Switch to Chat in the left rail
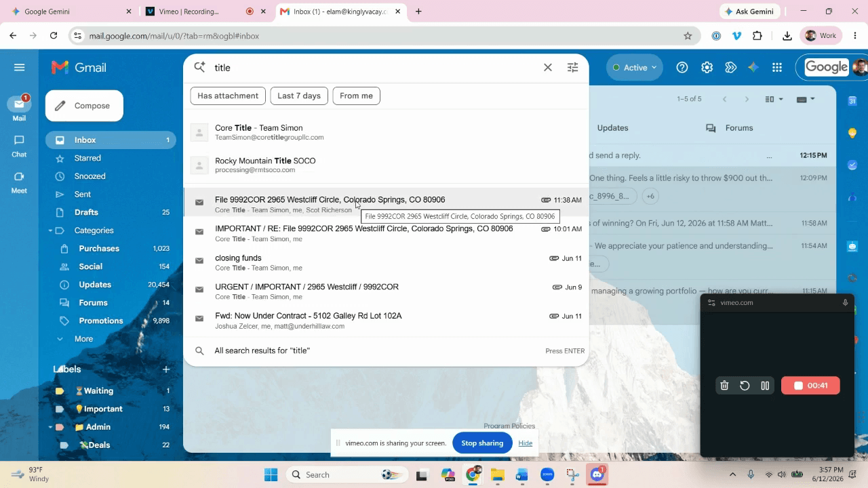The width and height of the screenshot is (868, 488). coord(19,146)
